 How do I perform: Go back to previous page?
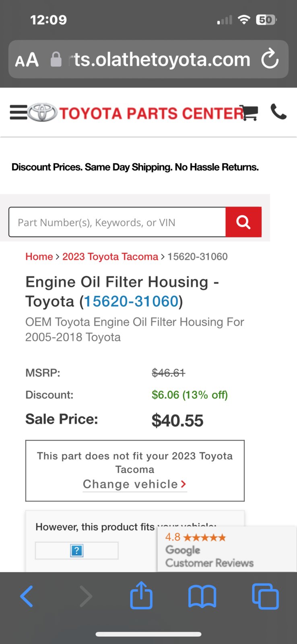coord(27,596)
